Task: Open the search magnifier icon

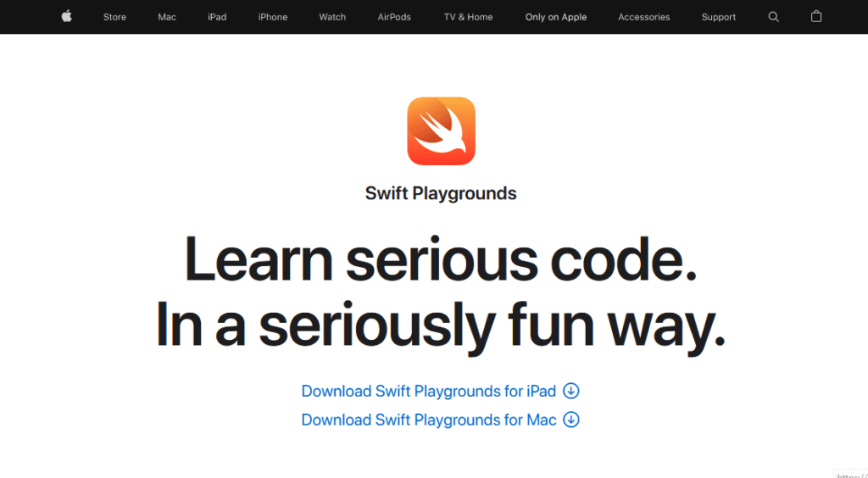Action: (773, 17)
